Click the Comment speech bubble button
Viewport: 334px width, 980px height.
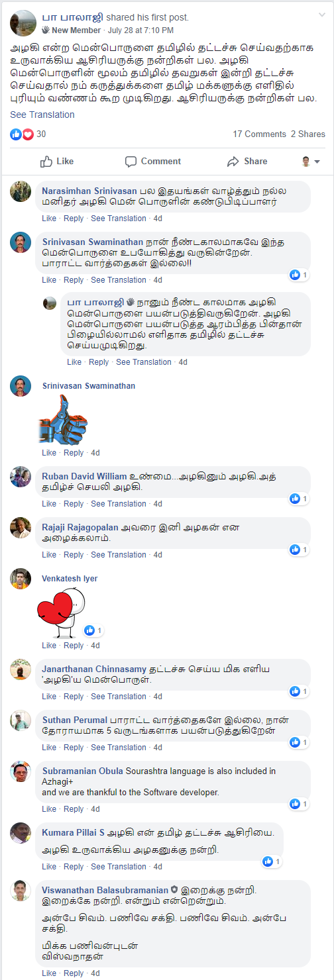tap(152, 161)
